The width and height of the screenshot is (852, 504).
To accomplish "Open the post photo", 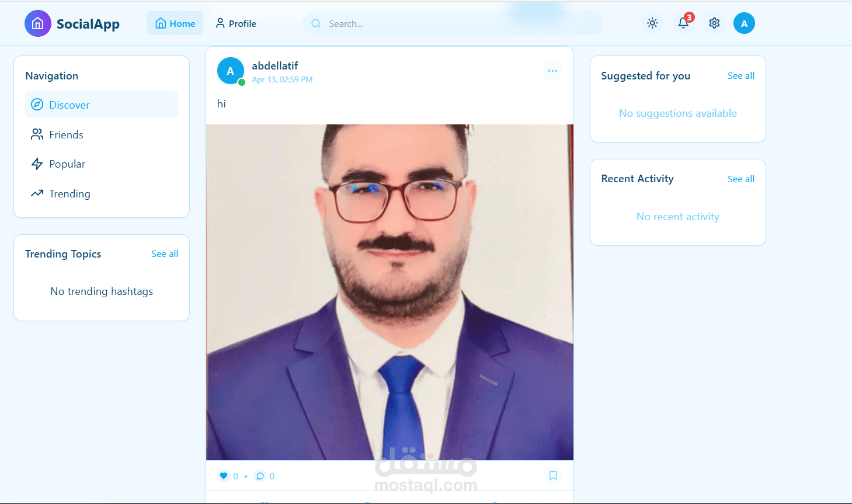I will [x=390, y=292].
